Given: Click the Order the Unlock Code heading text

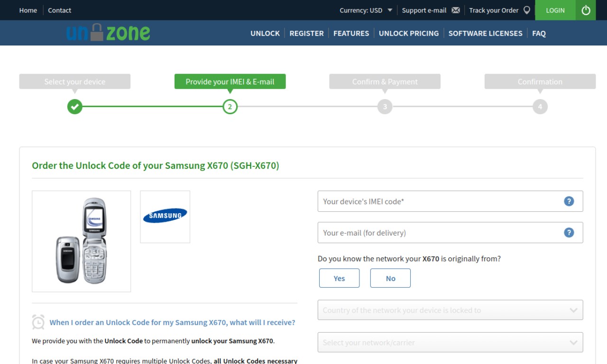Looking at the screenshot, I should tap(156, 165).
